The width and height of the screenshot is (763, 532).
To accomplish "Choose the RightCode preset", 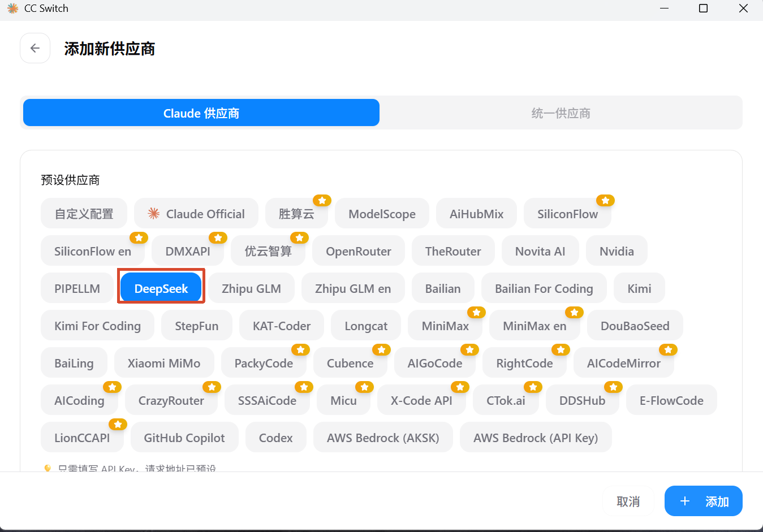I will click(524, 363).
